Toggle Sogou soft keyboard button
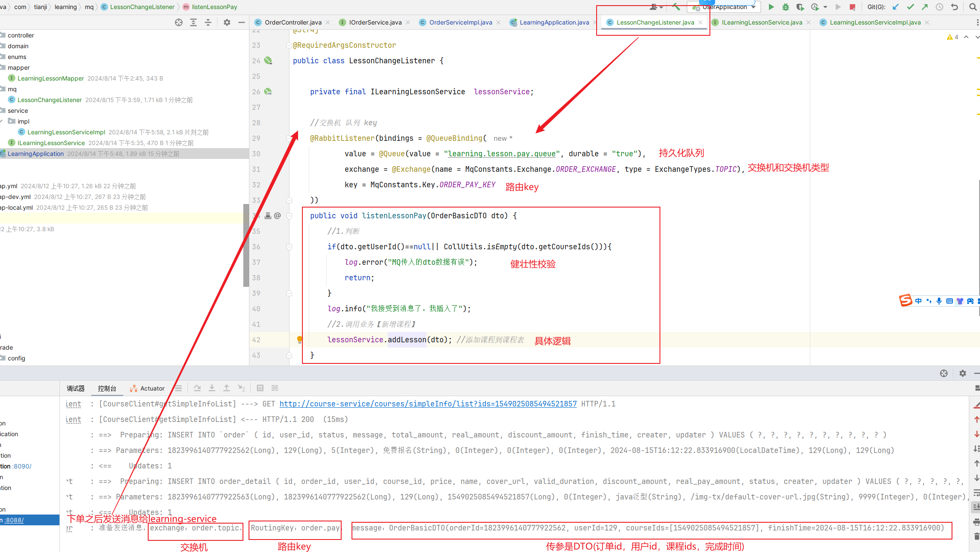 pos(949,301)
